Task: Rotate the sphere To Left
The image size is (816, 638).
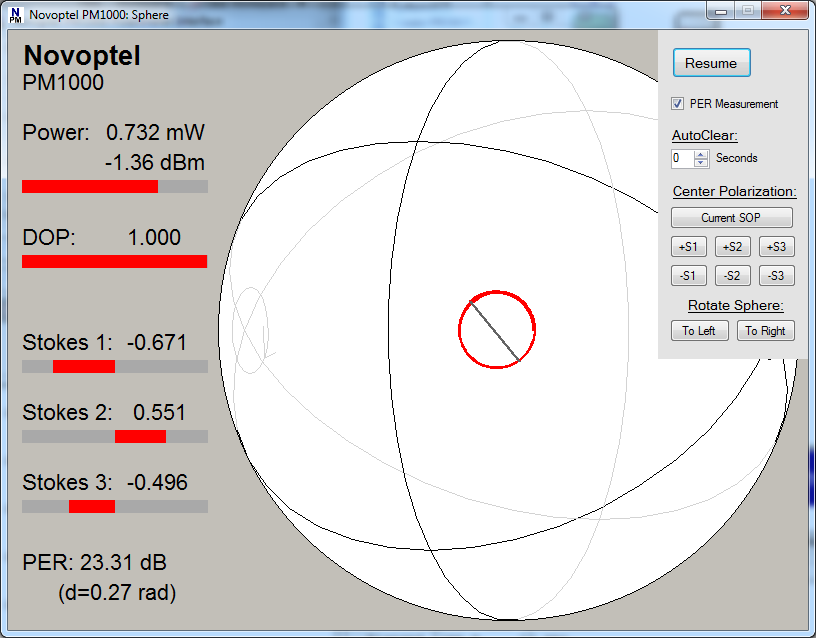Action: click(x=699, y=331)
